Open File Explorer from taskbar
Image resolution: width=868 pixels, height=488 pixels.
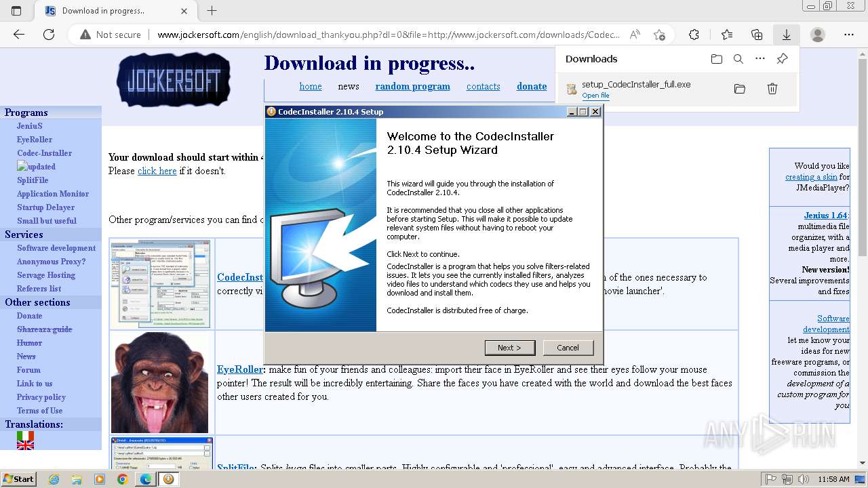coord(77,479)
